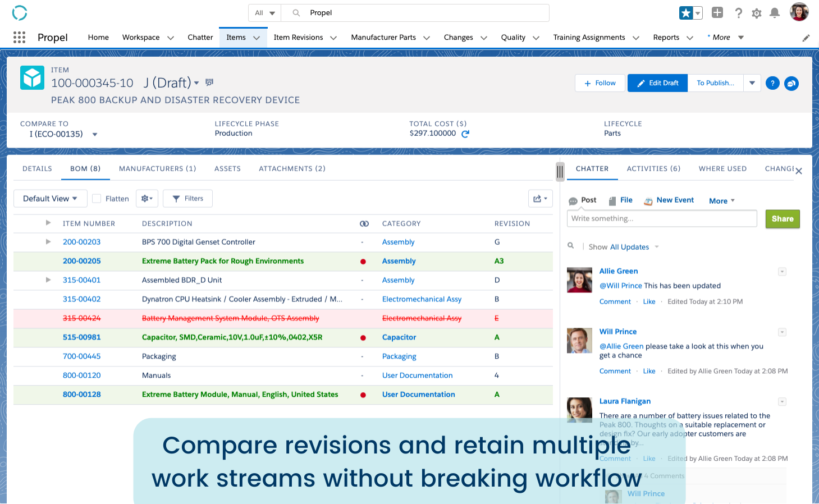Screen dimensions: 819x504
Task: Click the To Publish button
Action: [715, 83]
